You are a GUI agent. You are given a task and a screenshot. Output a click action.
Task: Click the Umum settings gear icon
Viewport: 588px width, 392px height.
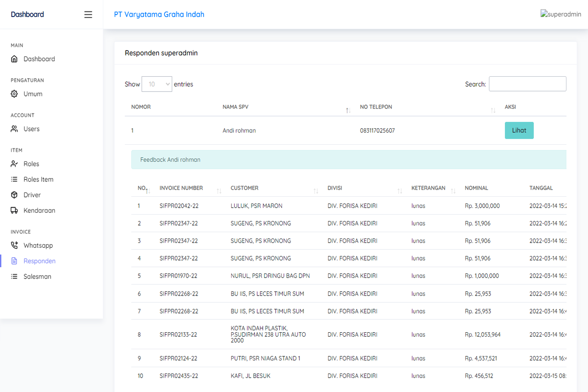coord(14,94)
